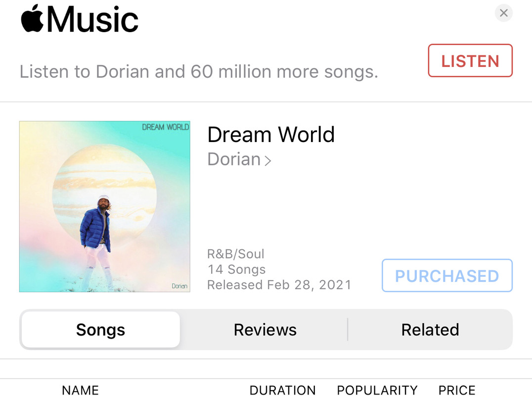This screenshot has width=532, height=396.
Task: Switch to the Reviews tab
Action: pyautogui.click(x=265, y=330)
